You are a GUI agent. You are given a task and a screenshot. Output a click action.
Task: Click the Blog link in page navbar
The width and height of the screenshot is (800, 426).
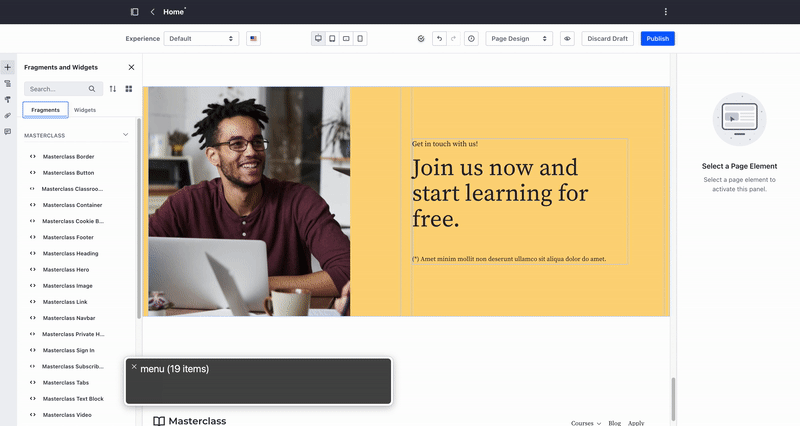pyautogui.click(x=615, y=423)
